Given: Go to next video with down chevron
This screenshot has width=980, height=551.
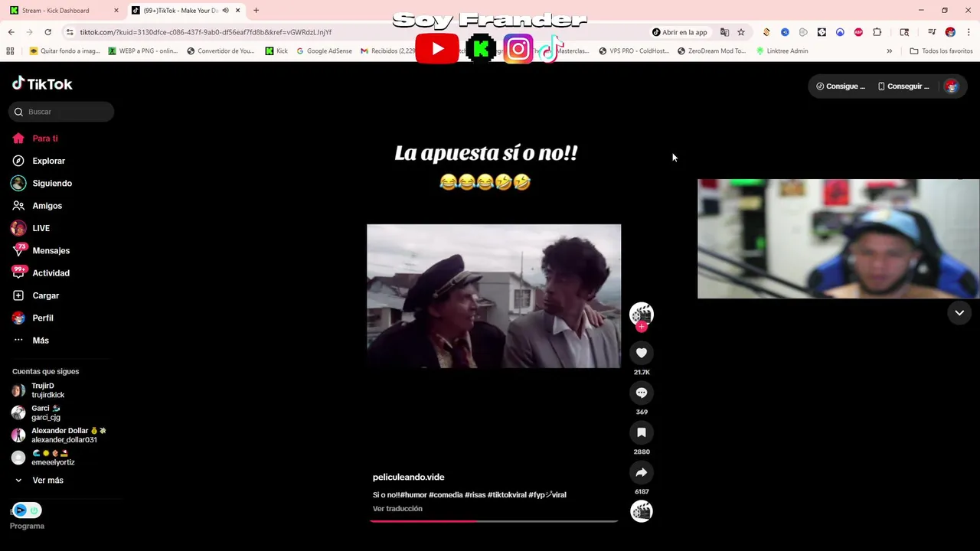Looking at the screenshot, I should click(x=959, y=312).
